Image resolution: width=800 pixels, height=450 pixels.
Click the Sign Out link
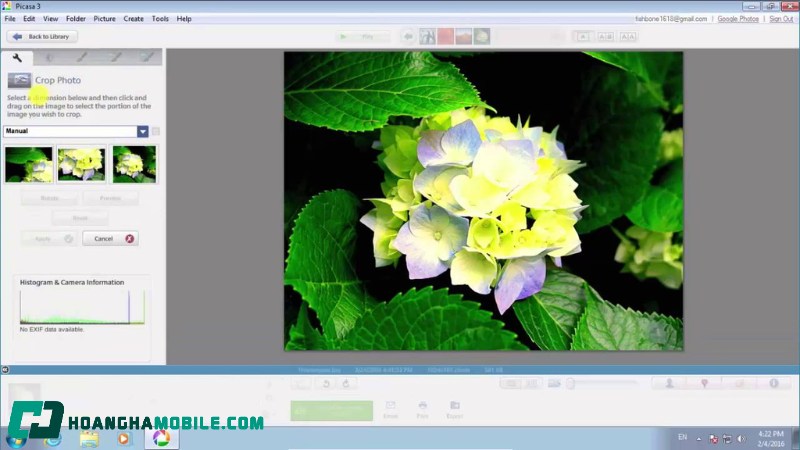click(781, 19)
